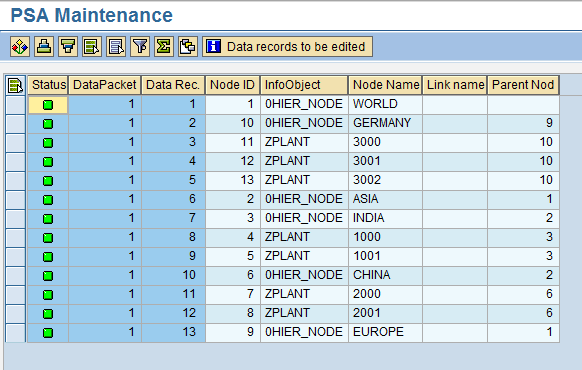The height and width of the screenshot is (370, 582).
Task: Select the EUROPE row via its row selector
Action: 16,332
